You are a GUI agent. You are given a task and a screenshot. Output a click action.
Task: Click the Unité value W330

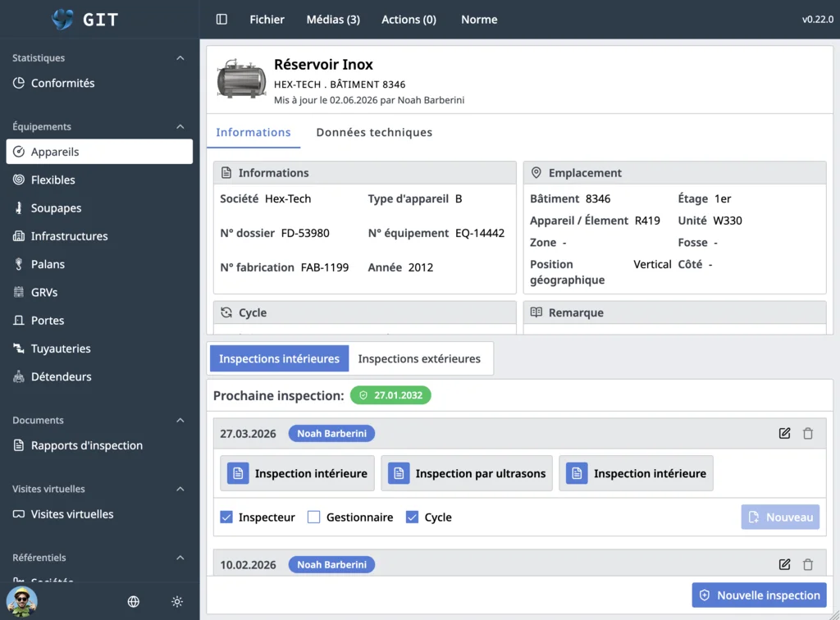point(728,221)
